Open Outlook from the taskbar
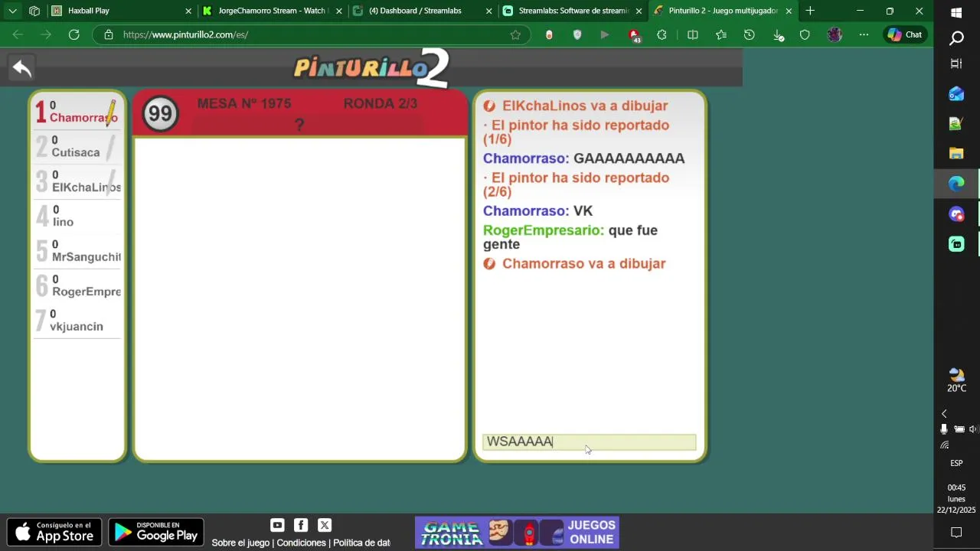 pyautogui.click(x=956, y=93)
